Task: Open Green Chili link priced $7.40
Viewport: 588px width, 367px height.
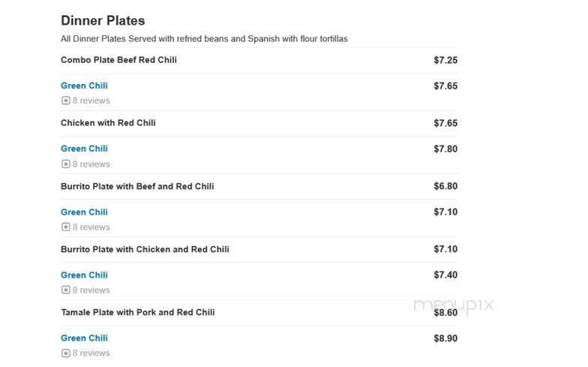Action: (x=84, y=275)
